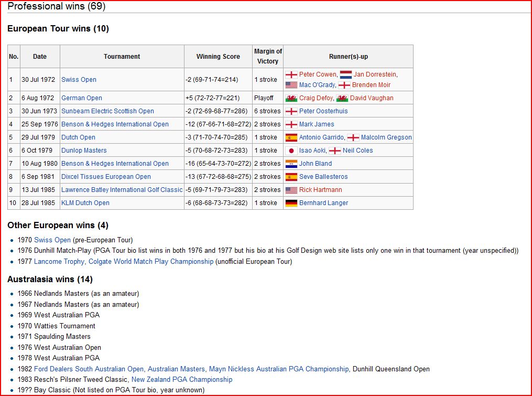Open the Australian Masters link
Viewport: 532px width, 396px height.
(x=176, y=369)
